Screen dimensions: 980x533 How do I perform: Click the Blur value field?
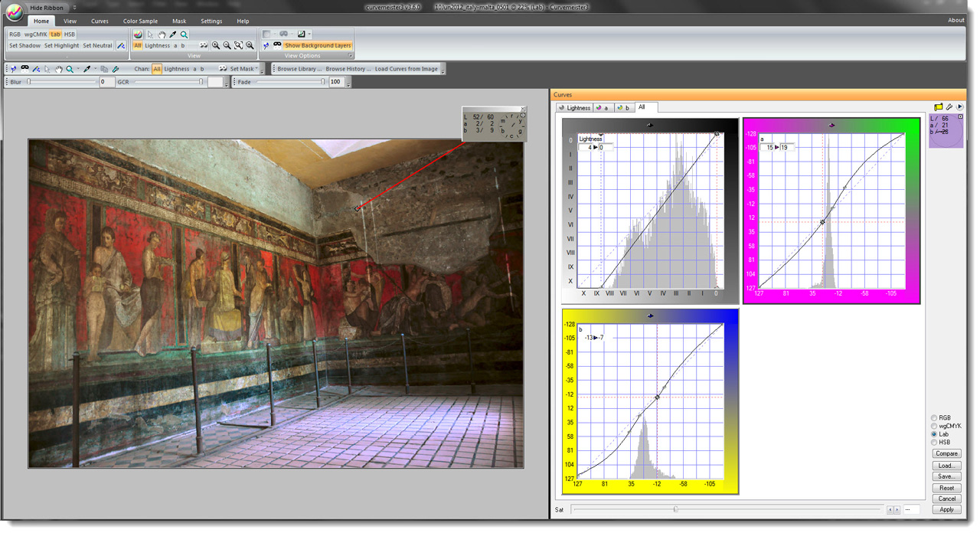click(107, 82)
